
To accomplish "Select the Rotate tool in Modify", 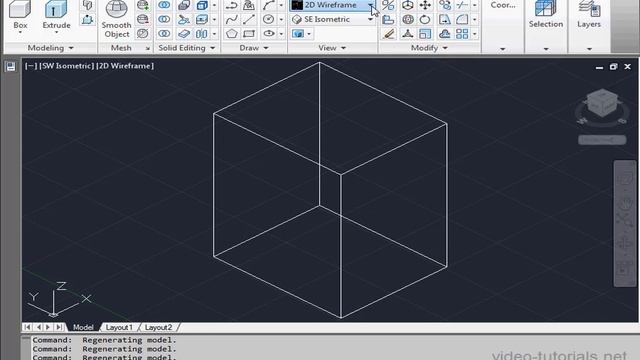I will 425,19.
